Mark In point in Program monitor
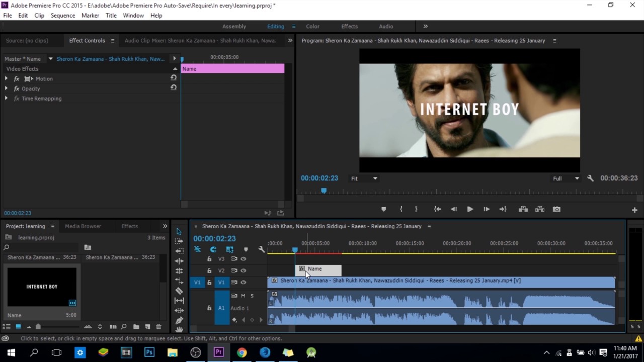This screenshot has height=362, width=644. click(x=401, y=209)
